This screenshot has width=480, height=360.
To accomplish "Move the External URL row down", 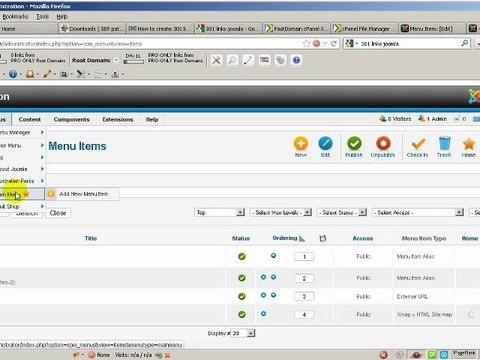I will coord(273,295).
